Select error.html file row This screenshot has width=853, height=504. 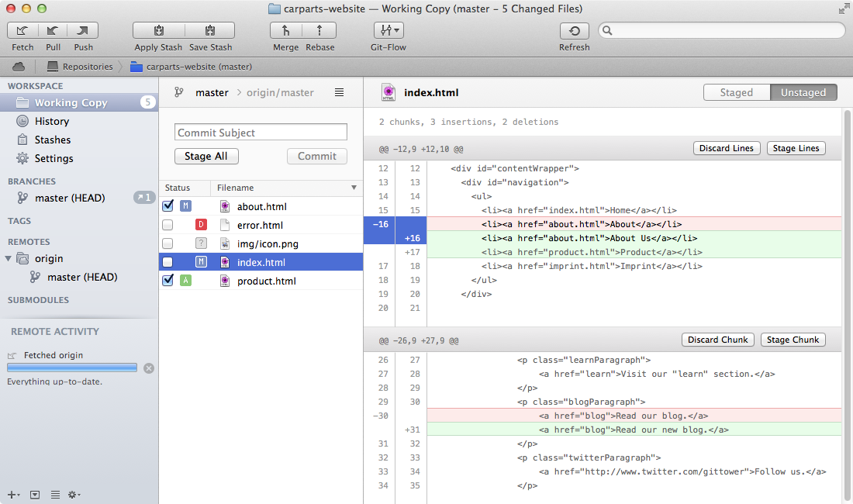pyautogui.click(x=261, y=225)
